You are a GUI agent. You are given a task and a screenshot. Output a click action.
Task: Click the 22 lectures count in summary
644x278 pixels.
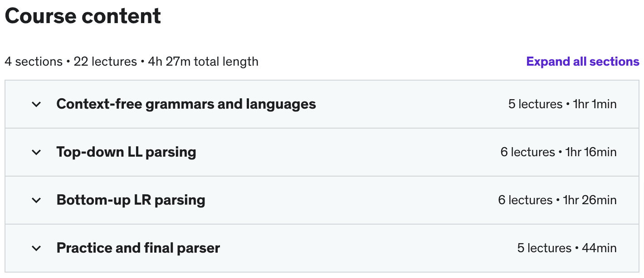click(x=105, y=62)
